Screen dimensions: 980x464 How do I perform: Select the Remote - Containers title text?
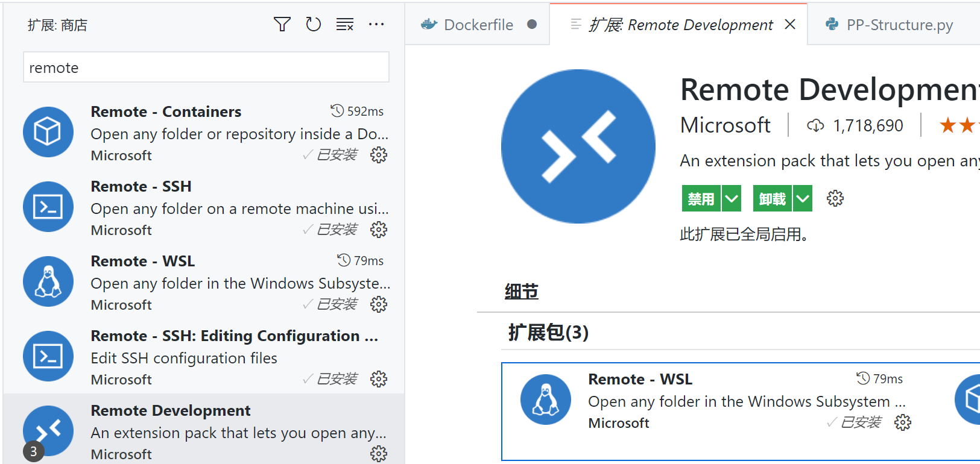pos(166,111)
